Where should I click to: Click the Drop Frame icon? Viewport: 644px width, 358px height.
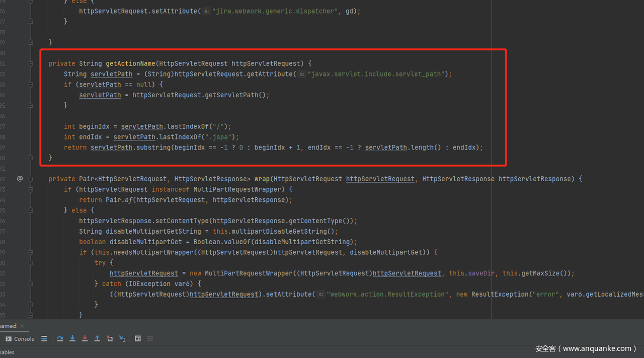(x=110, y=339)
